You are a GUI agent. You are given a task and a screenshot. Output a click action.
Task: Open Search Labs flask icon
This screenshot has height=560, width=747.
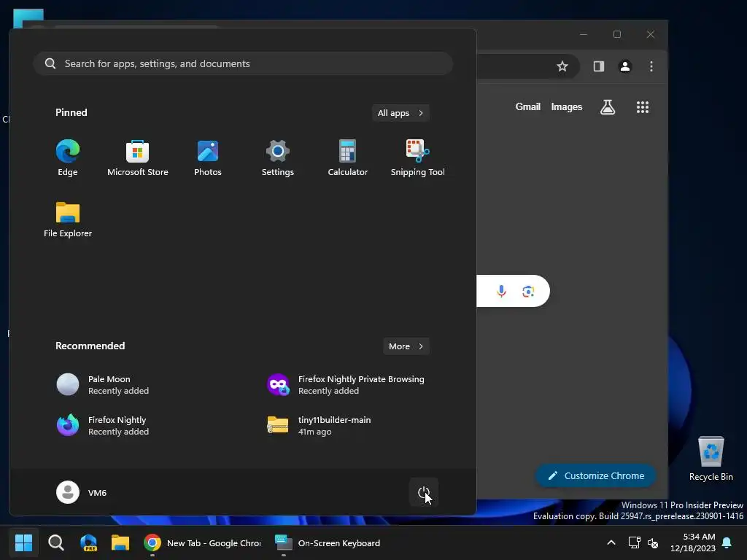(x=608, y=107)
